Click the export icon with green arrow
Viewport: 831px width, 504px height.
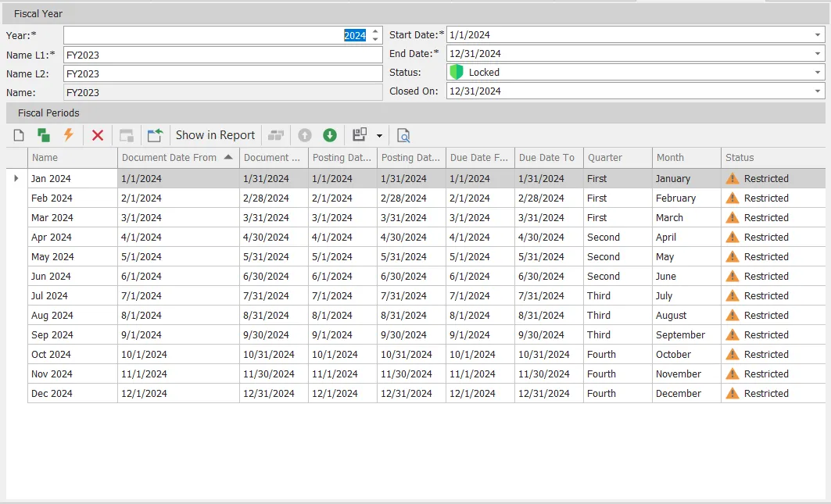pyautogui.click(x=155, y=135)
